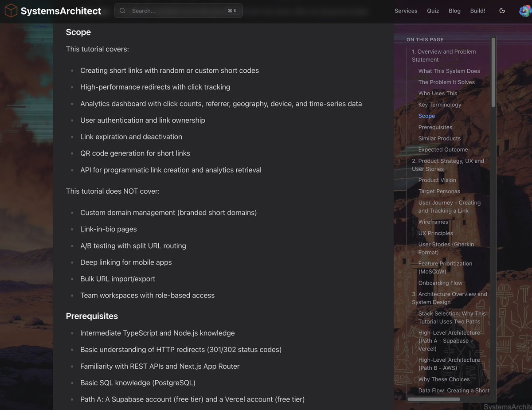Image resolution: width=532 pixels, height=410 pixels.
Task: Go to Onboarding Flow section
Action: [x=440, y=283]
